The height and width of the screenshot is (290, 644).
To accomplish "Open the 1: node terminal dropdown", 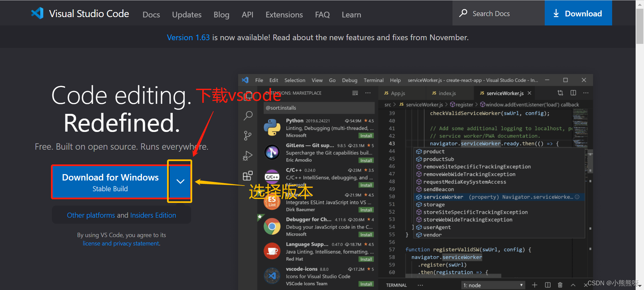I will pyautogui.click(x=493, y=285).
